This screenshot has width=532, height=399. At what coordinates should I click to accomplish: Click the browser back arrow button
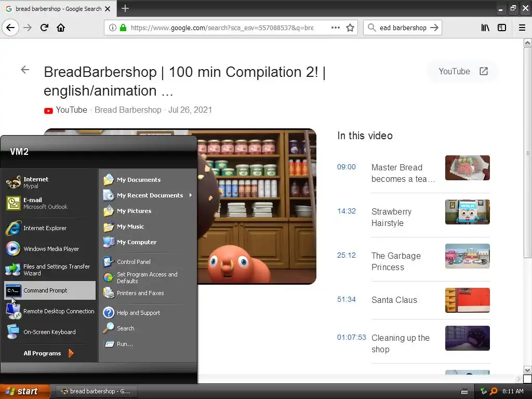(10, 28)
